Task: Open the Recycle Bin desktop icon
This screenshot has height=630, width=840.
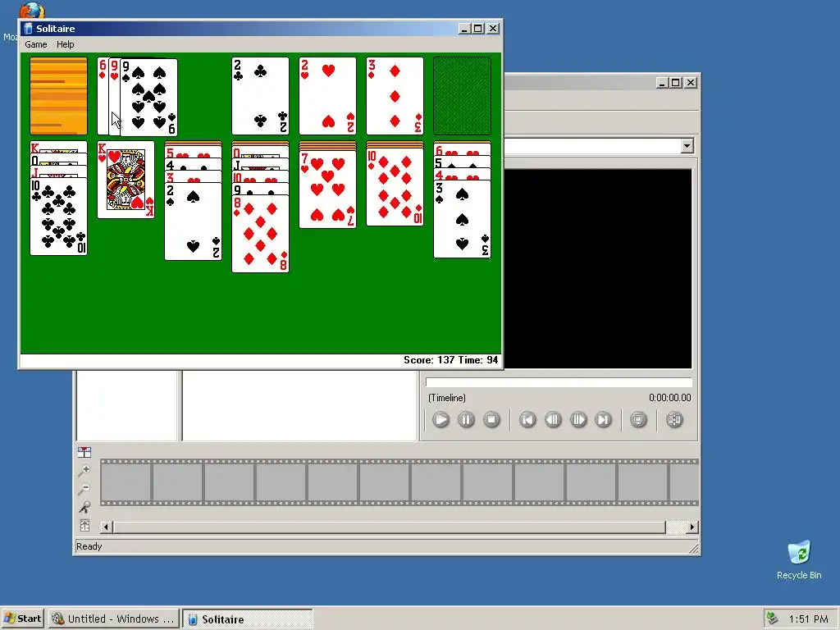Action: pos(799,559)
